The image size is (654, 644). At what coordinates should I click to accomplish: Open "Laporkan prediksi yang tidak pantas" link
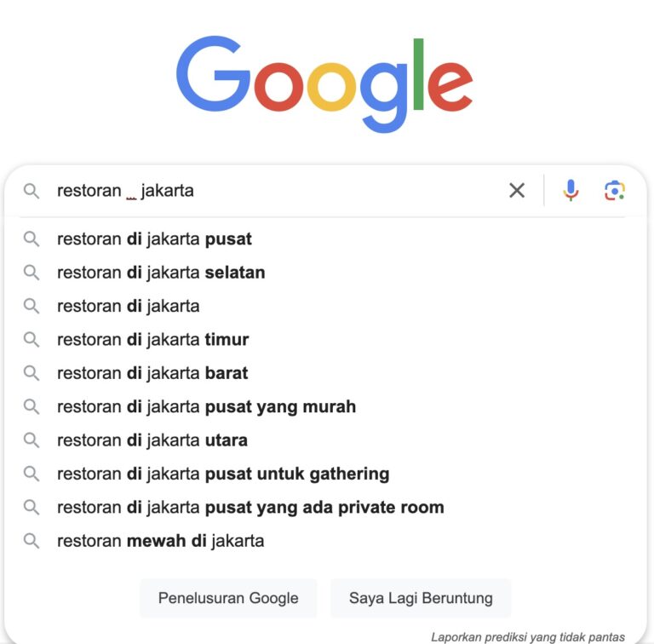pos(527,636)
